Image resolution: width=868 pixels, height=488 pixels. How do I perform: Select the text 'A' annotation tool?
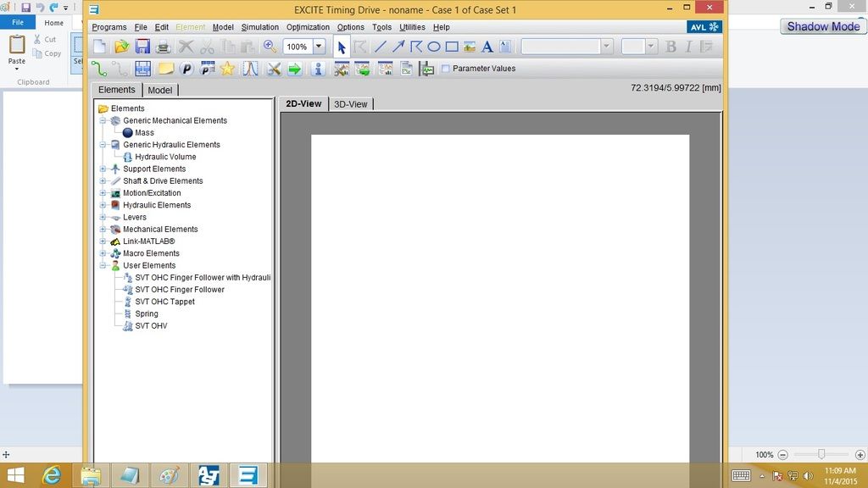[x=487, y=47]
